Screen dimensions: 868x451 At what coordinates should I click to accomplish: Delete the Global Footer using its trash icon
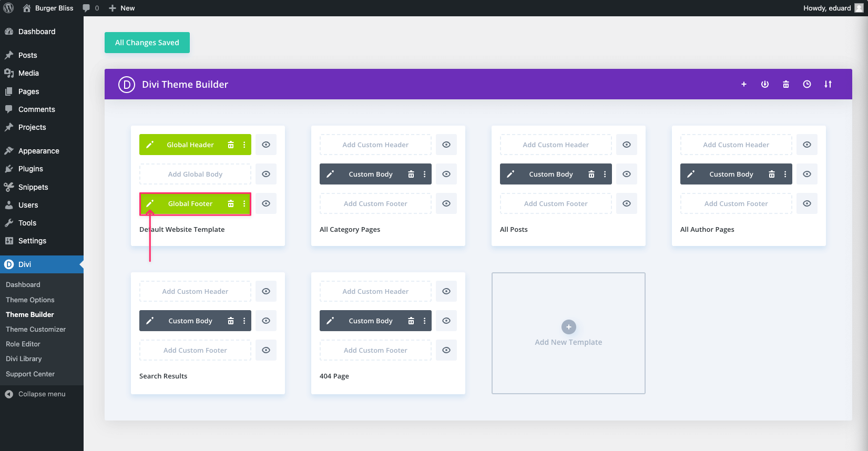pyautogui.click(x=231, y=203)
